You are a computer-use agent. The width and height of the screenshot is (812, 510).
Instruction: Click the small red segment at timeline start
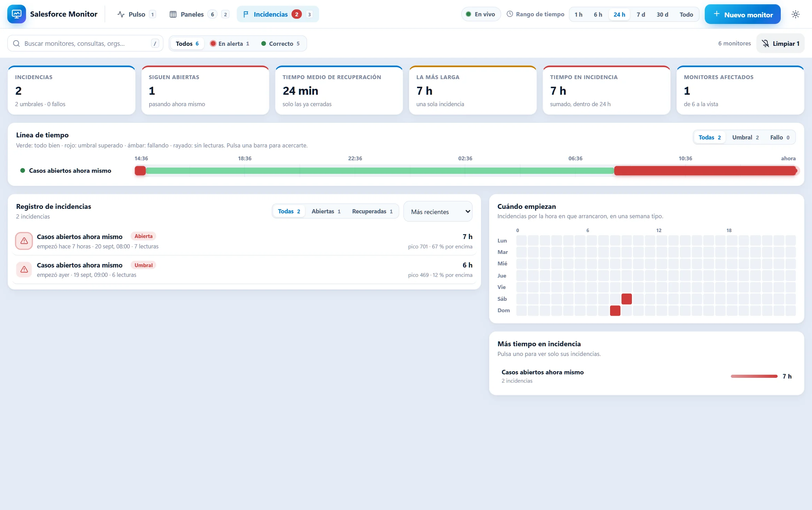pos(140,171)
